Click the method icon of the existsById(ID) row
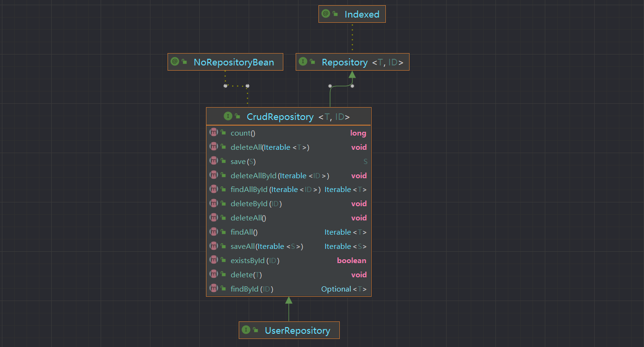The height and width of the screenshot is (347, 644). pyautogui.click(x=214, y=260)
